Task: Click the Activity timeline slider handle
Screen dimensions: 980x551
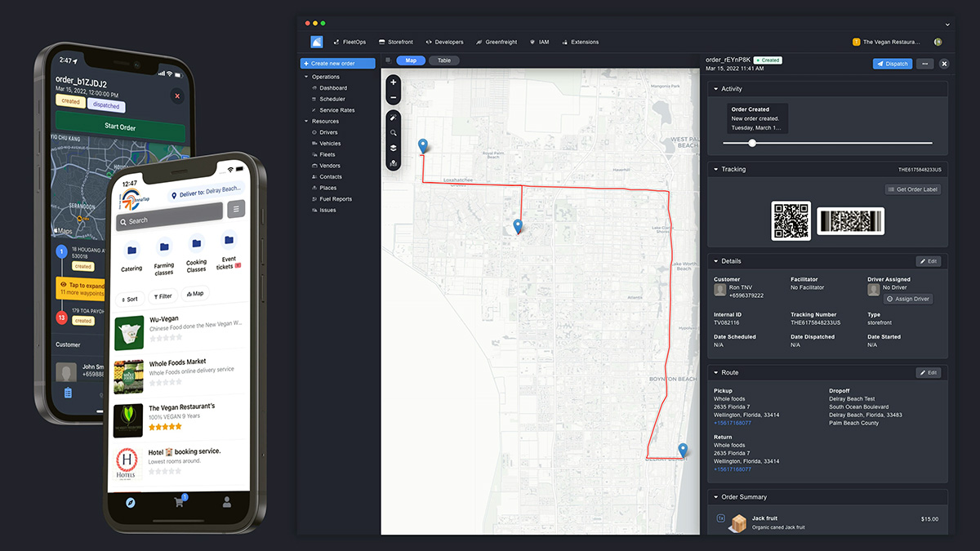Action: (x=752, y=143)
